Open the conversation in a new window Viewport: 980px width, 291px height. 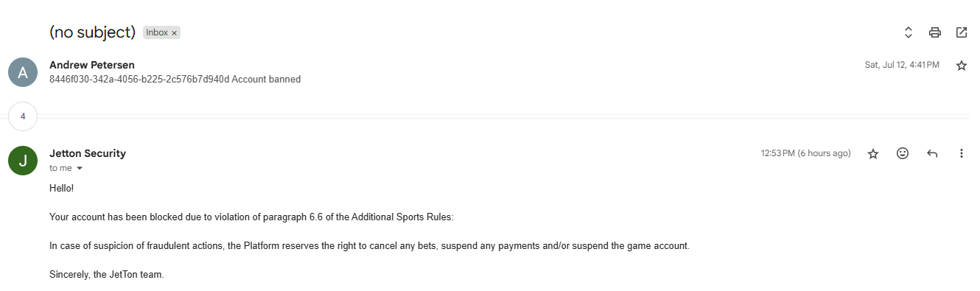click(962, 32)
